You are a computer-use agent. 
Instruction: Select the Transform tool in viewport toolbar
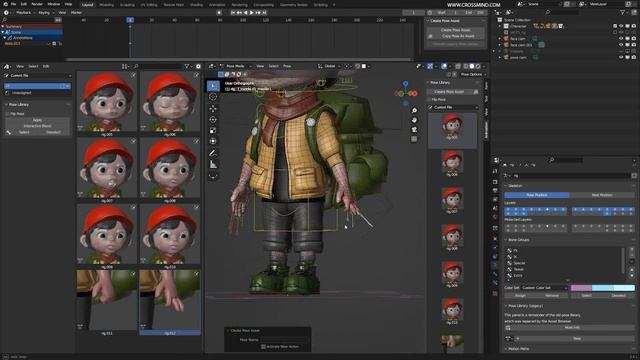[213, 141]
